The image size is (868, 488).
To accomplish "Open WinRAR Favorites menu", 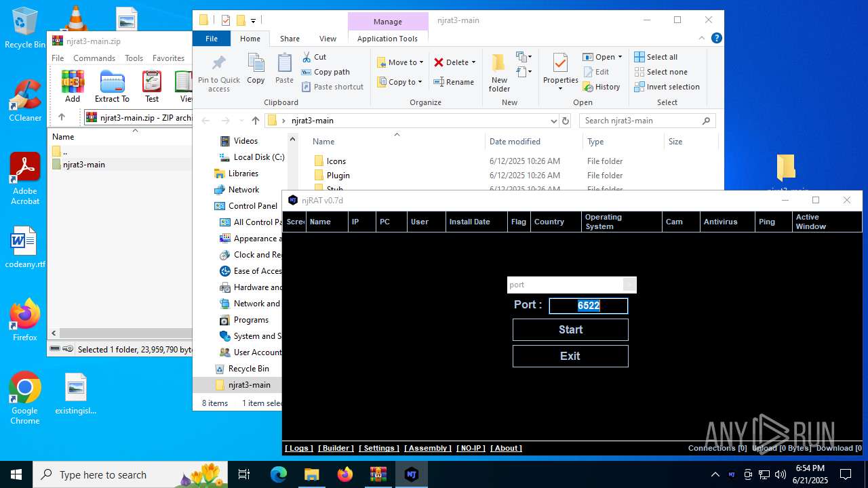I will pos(168,58).
